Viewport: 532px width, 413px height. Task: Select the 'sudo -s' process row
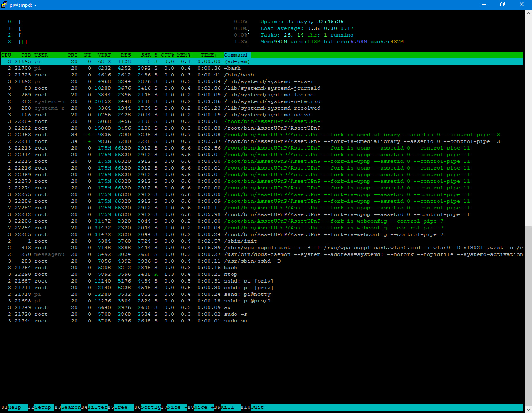pyautogui.click(x=262, y=314)
